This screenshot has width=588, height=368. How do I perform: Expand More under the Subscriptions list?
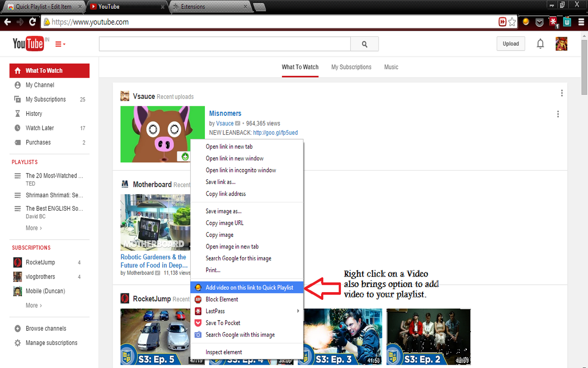(34, 305)
